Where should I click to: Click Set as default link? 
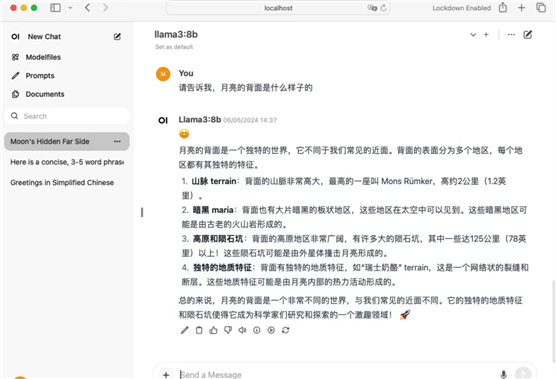(x=174, y=47)
